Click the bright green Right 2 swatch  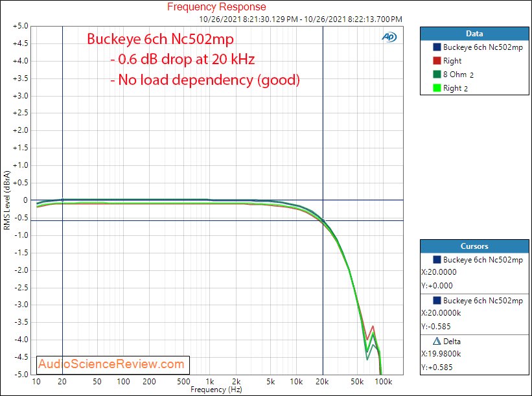click(x=437, y=88)
